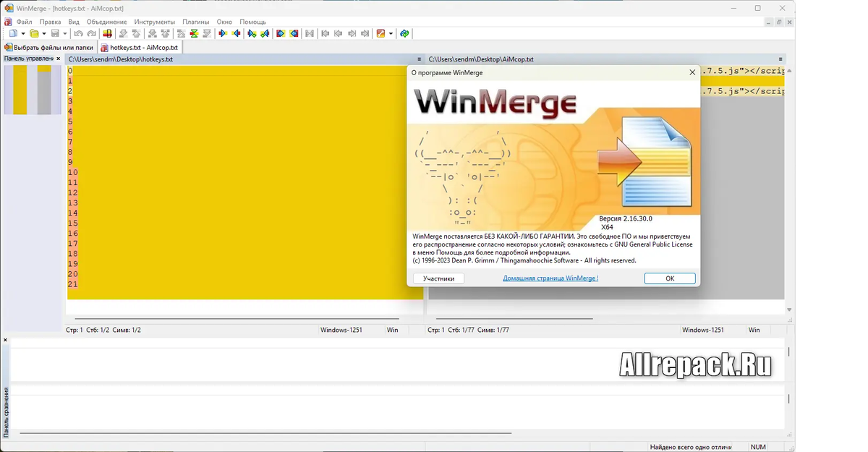Click the Auto Merge toolbar icon
This screenshot has height=452, width=868.
click(309, 33)
